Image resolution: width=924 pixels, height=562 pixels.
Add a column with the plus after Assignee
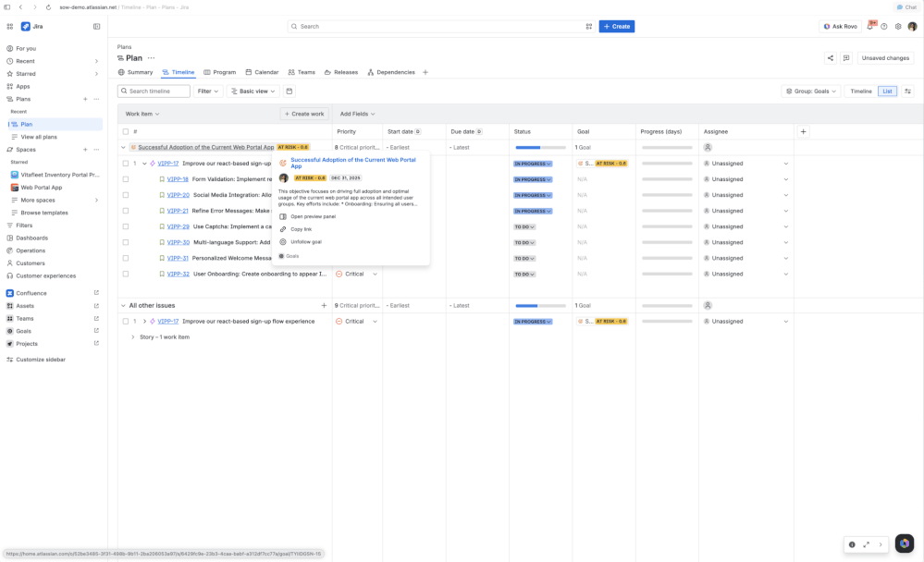click(x=803, y=131)
